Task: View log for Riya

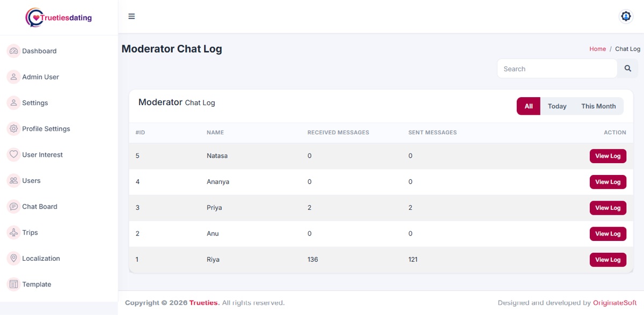Action: [608, 260]
